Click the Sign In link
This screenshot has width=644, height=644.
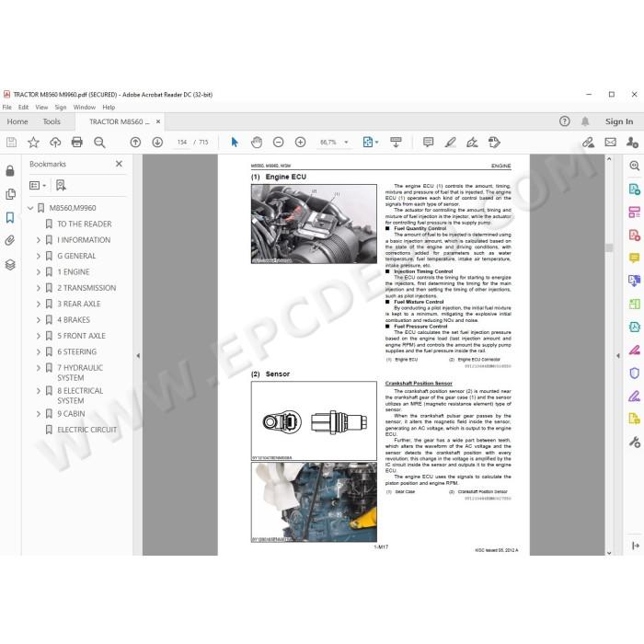[619, 121]
